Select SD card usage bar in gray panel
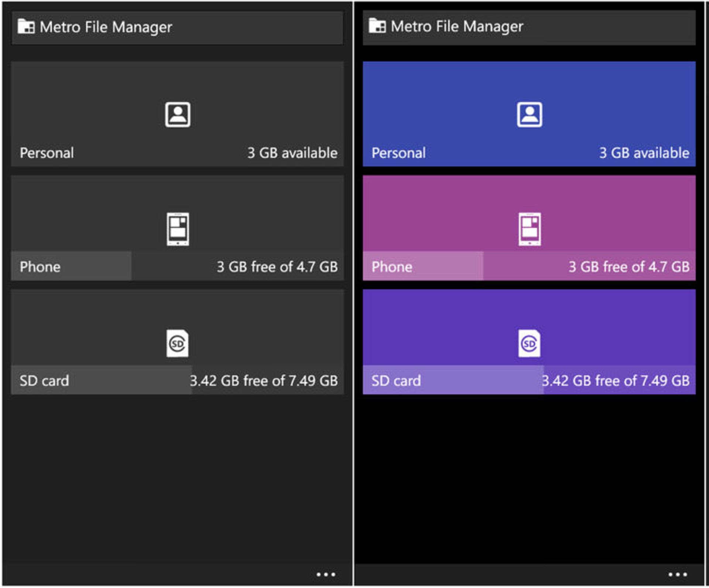The width and height of the screenshot is (709, 588). [178, 380]
